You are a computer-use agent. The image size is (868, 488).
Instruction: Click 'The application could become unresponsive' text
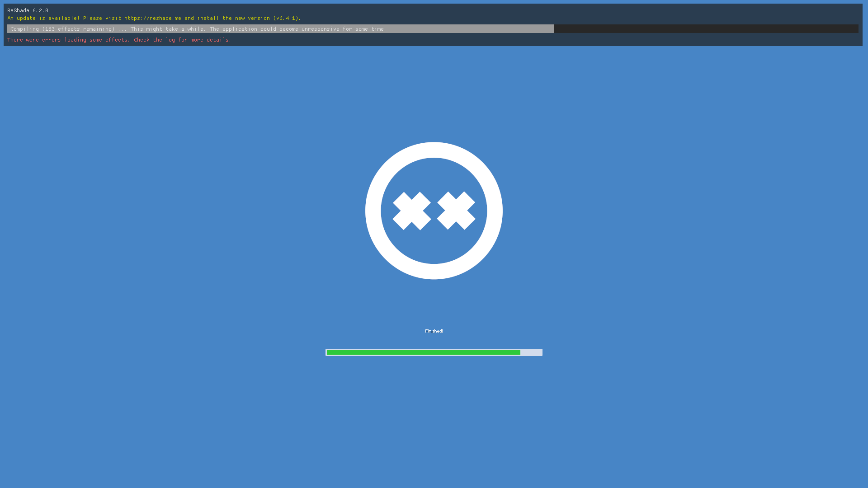(x=274, y=29)
